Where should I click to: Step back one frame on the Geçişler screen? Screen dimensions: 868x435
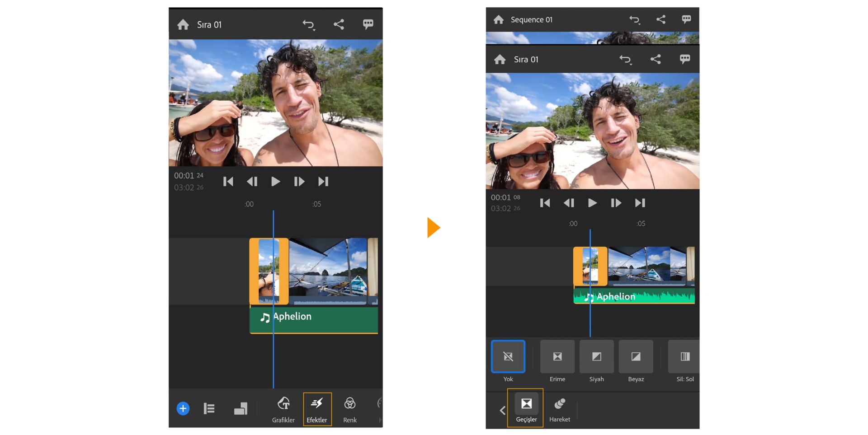[569, 203]
